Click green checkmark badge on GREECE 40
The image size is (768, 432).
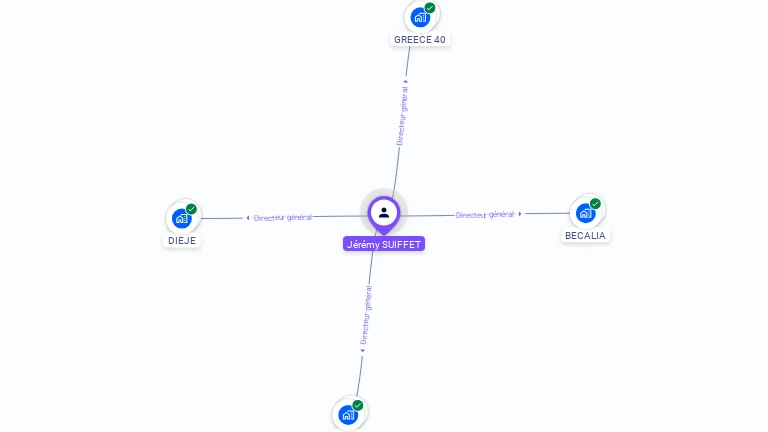pyautogui.click(x=430, y=8)
